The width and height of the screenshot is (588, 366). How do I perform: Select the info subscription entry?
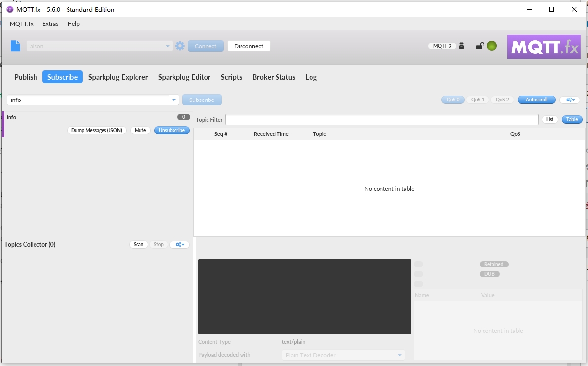click(98, 124)
